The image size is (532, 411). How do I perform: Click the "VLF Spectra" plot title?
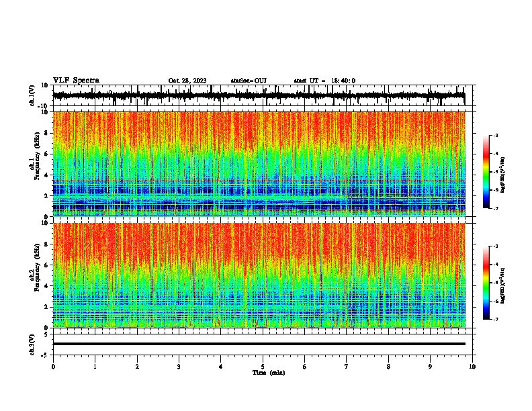click(76, 81)
